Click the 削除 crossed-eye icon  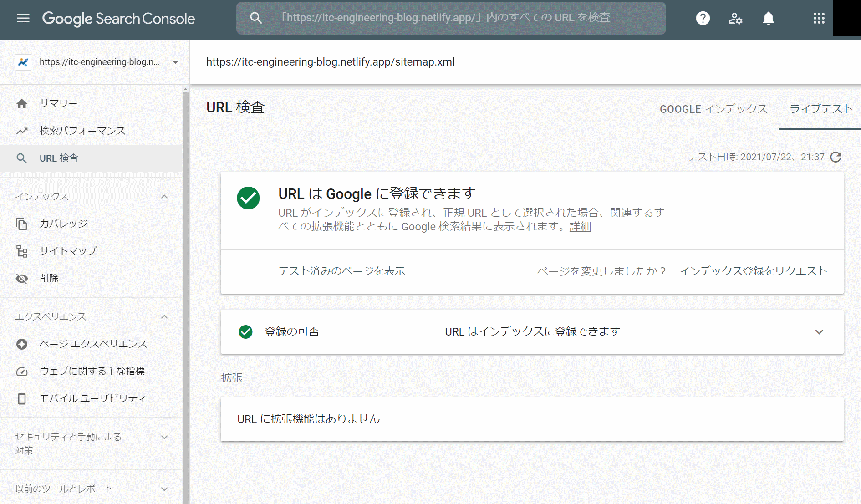tap(22, 279)
